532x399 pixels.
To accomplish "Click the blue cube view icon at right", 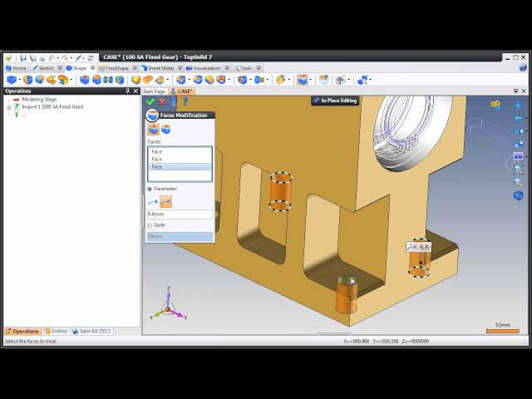I will 518,195.
